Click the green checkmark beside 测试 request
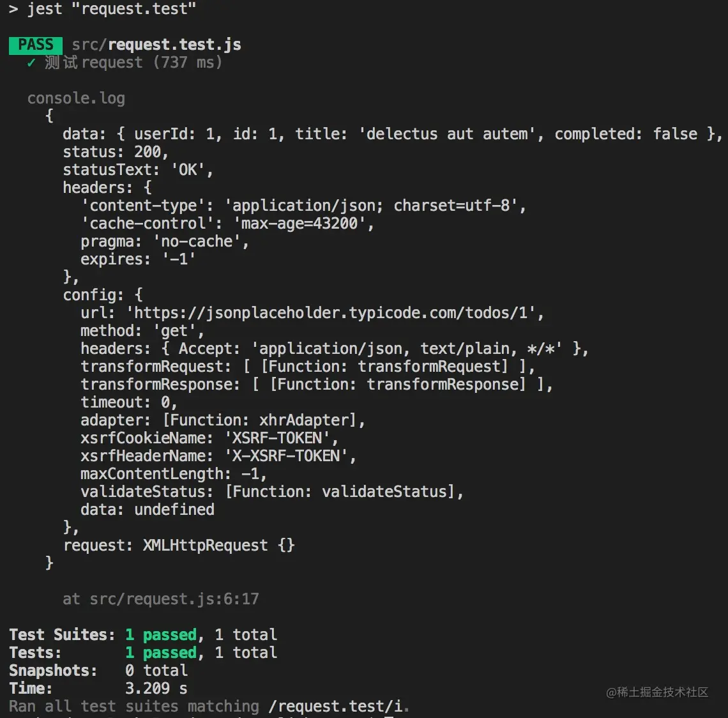728x718 pixels. tap(31, 63)
